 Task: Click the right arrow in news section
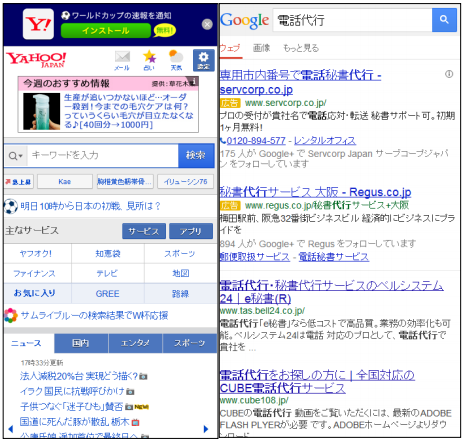coord(206,429)
